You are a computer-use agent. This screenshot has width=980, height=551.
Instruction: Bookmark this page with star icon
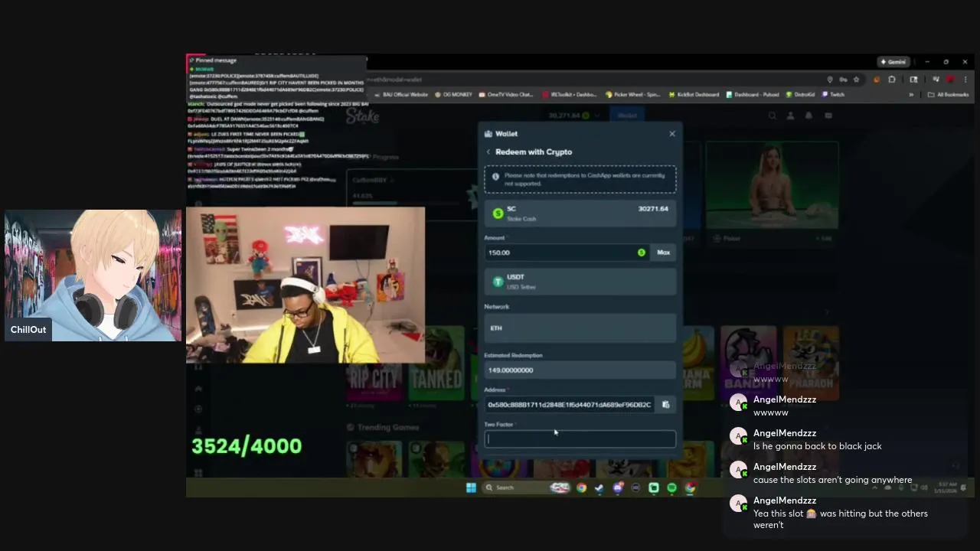tap(856, 80)
